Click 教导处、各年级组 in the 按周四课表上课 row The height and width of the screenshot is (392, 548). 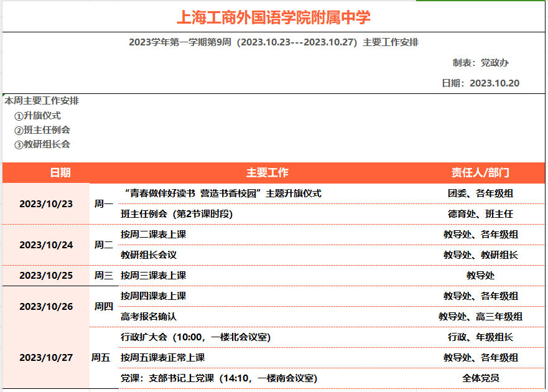pyautogui.click(x=480, y=296)
